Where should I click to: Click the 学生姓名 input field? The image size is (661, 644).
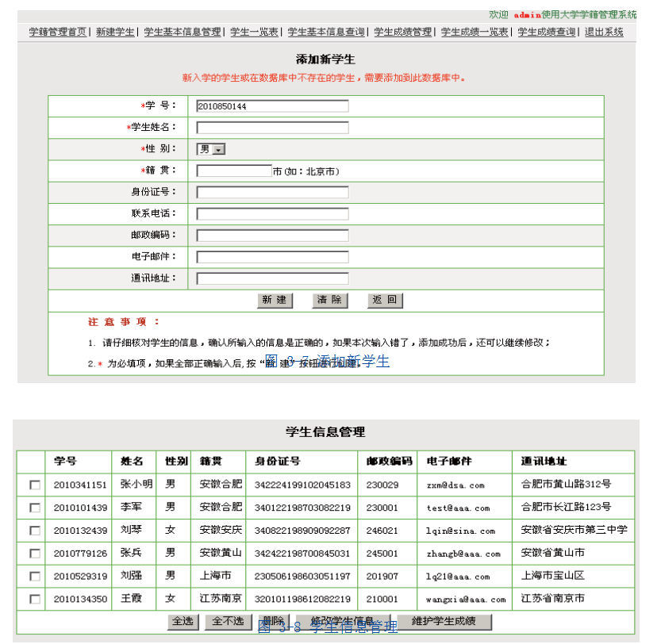coord(272,128)
